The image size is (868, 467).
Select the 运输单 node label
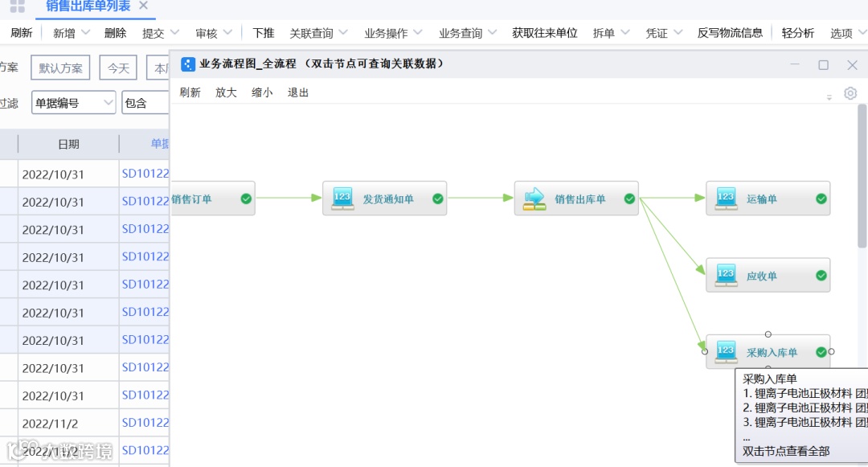[x=762, y=199]
